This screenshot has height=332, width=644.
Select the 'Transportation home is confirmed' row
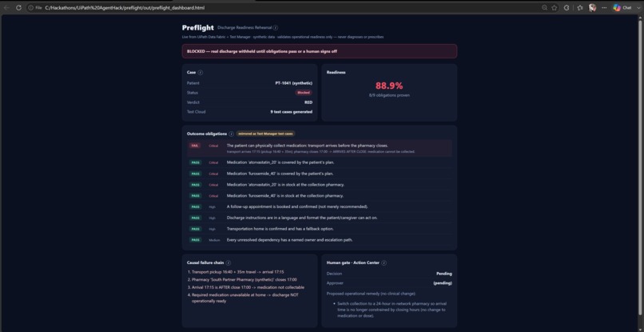(x=319, y=229)
